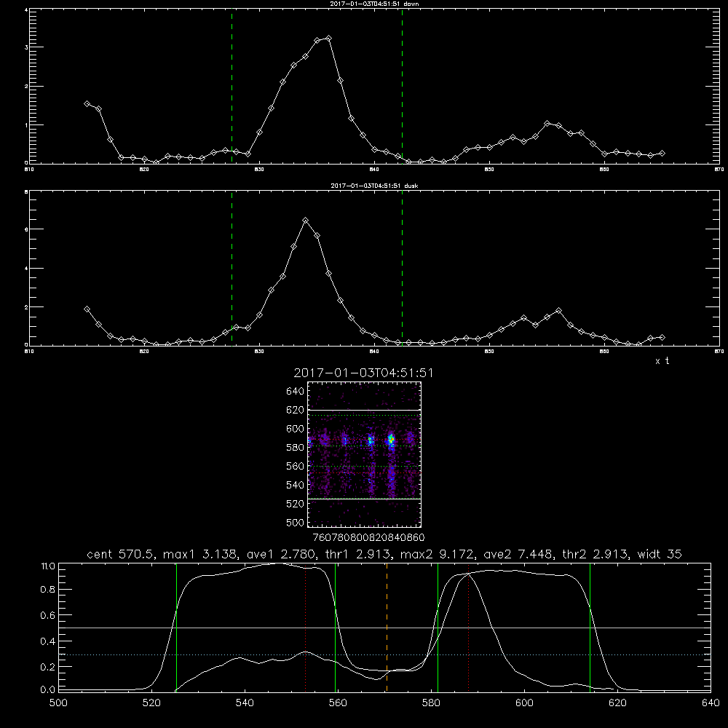728x728 pixels.
Task: Click the '560' label on the bottom plot x-axis
Action: [x=338, y=703]
